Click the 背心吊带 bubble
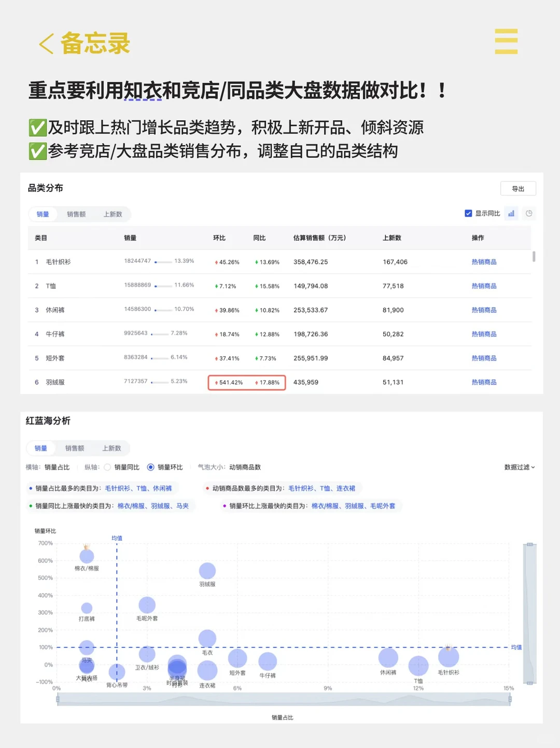Image resolution: width=560 pixels, height=748 pixels. [117, 672]
